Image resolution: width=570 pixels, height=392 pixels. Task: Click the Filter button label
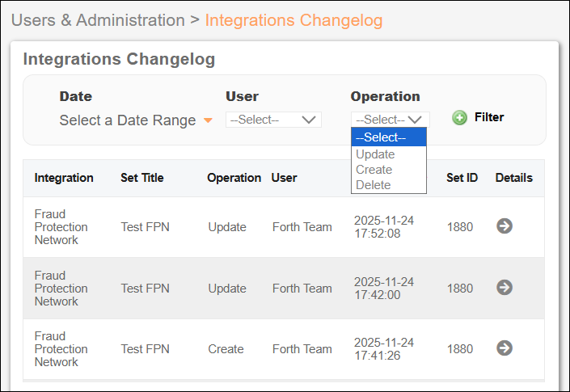click(x=489, y=117)
